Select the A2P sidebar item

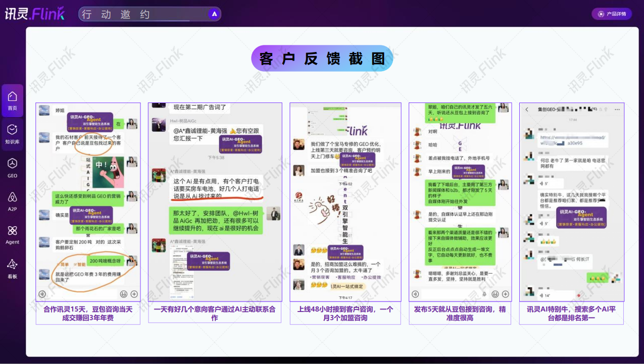coord(12,201)
